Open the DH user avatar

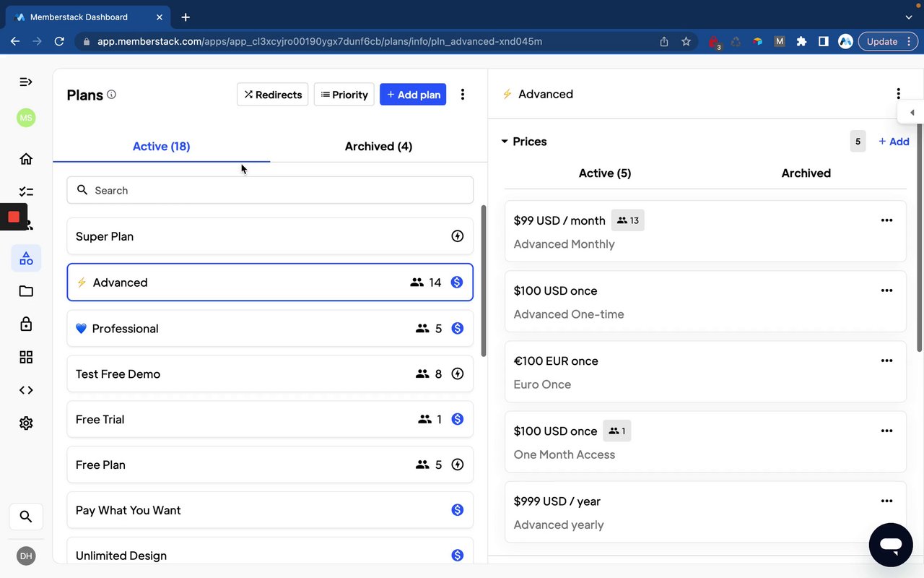point(26,556)
